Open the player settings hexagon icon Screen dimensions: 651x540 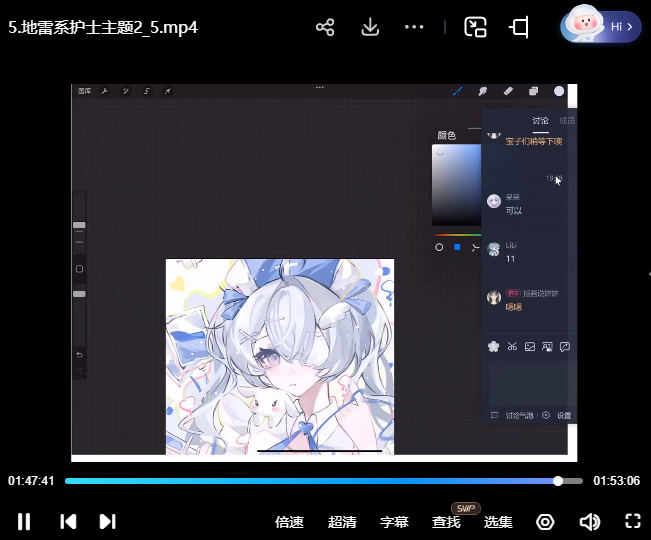[545, 522]
